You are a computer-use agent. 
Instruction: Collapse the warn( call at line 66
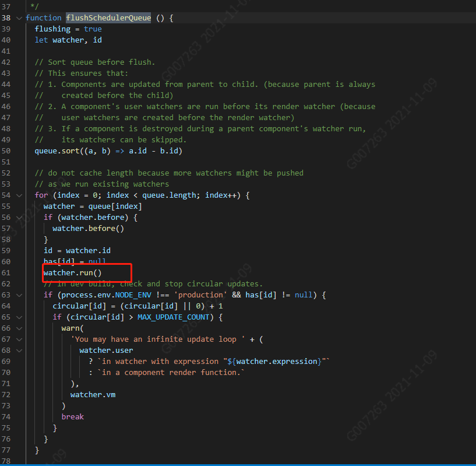(x=19, y=328)
